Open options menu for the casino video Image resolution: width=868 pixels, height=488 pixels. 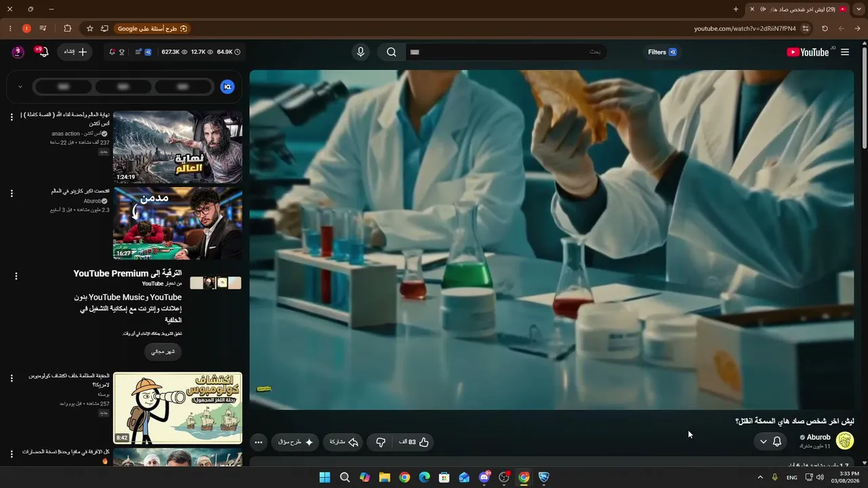[x=12, y=194]
